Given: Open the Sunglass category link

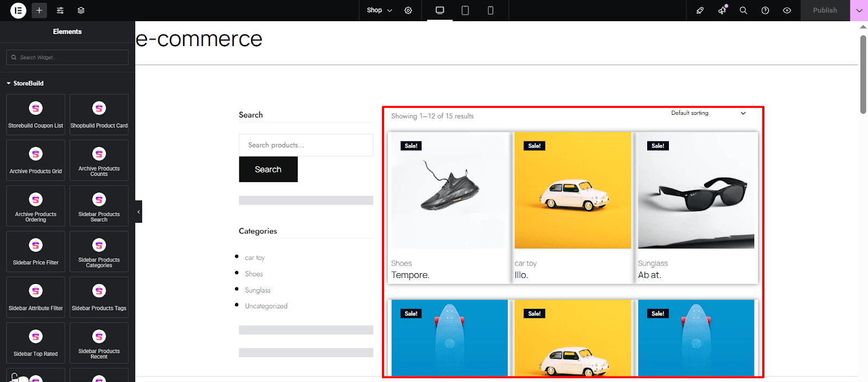Looking at the screenshot, I should tap(258, 290).
